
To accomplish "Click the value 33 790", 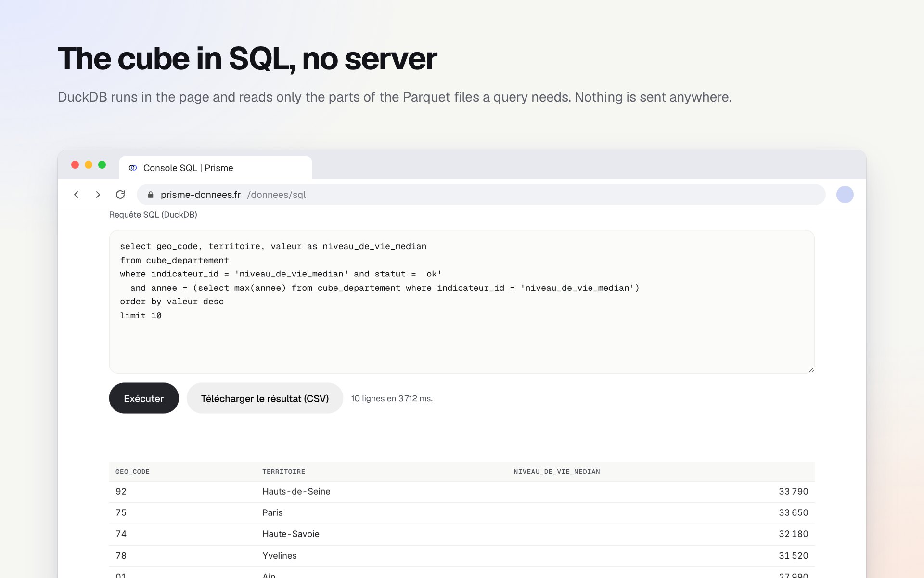I will (x=793, y=491).
